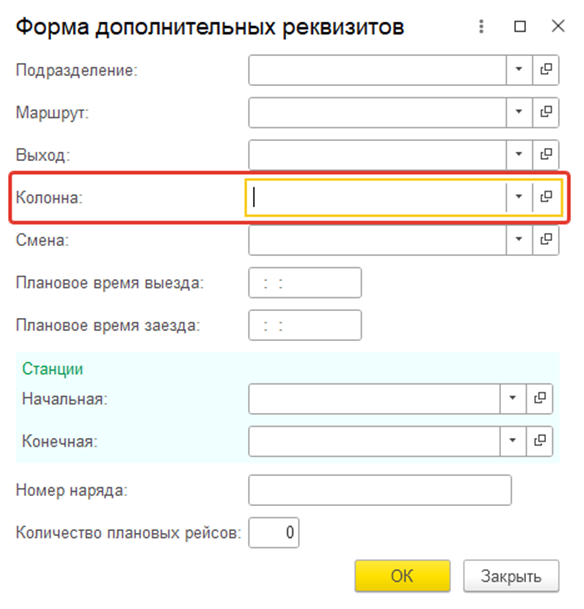
Task: Focus the Номер наряда input field
Action: coord(380,490)
